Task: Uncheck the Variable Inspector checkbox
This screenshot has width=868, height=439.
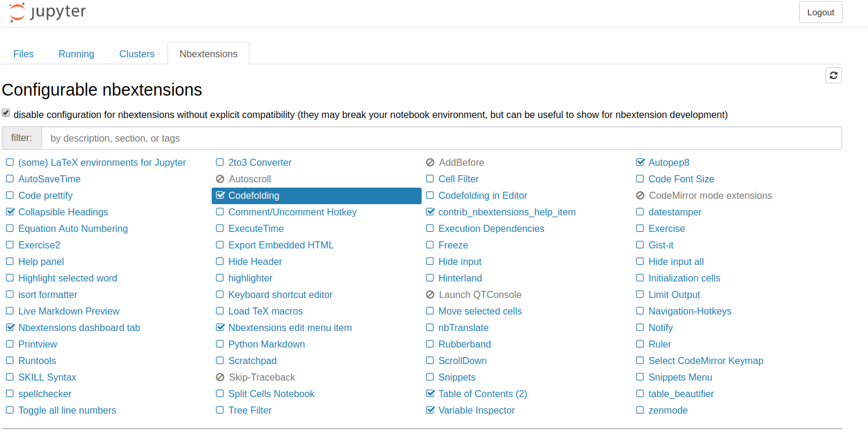Action: [x=430, y=410]
